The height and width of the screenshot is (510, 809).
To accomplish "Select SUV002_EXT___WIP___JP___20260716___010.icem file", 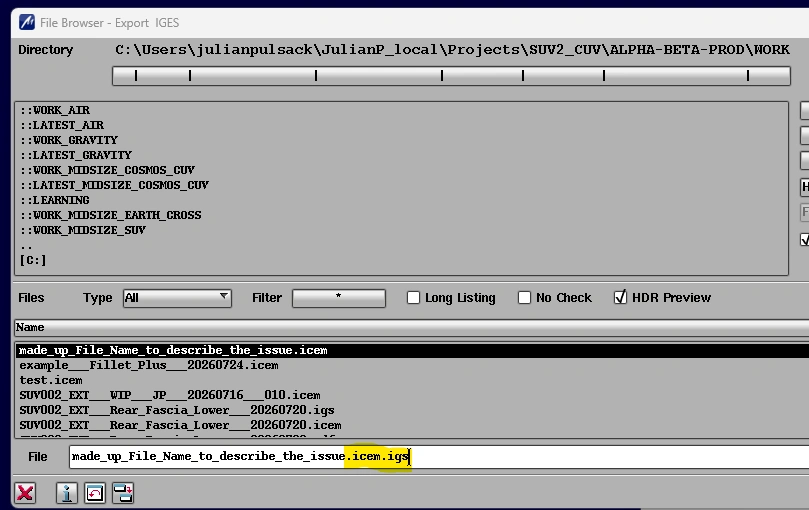I will [170, 395].
